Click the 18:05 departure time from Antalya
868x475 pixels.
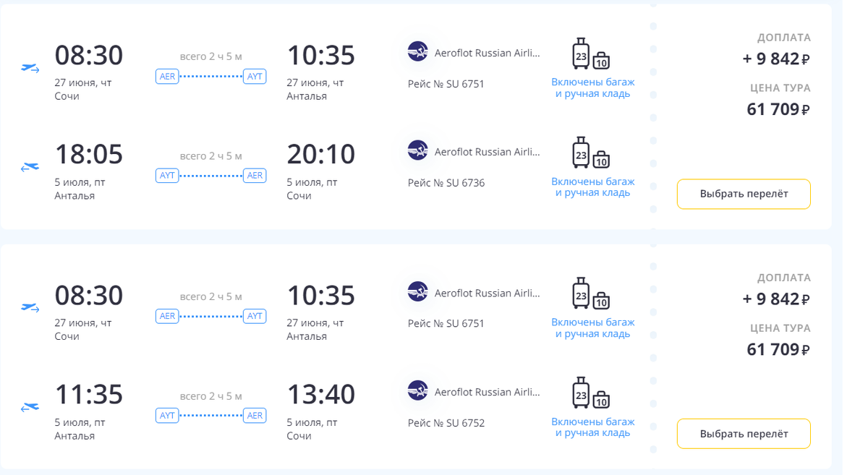[x=89, y=154]
